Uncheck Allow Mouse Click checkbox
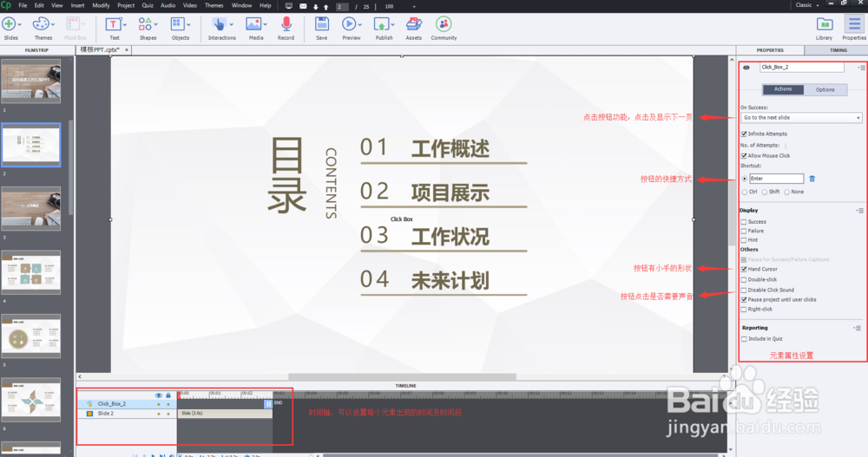Image resolution: width=868 pixels, height=457 pixels. point(744,156)
